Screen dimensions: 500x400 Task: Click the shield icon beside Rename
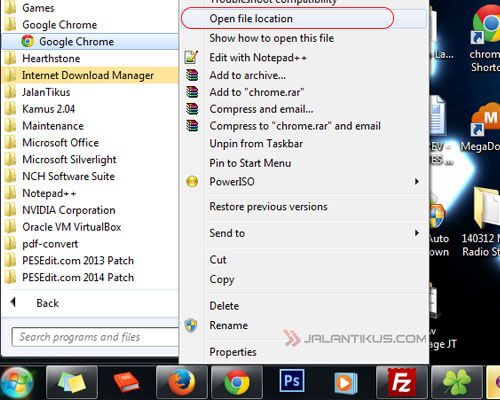(191, 325)
